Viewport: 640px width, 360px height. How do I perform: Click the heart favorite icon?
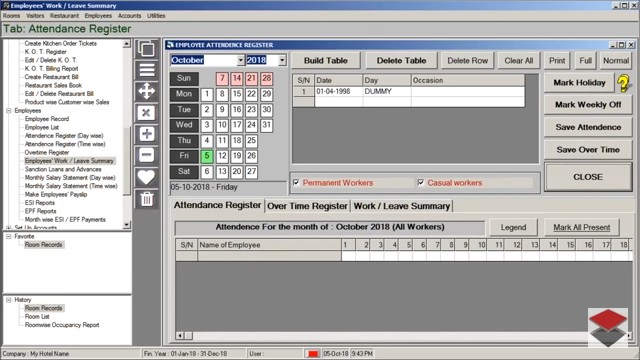coord(147,177)
